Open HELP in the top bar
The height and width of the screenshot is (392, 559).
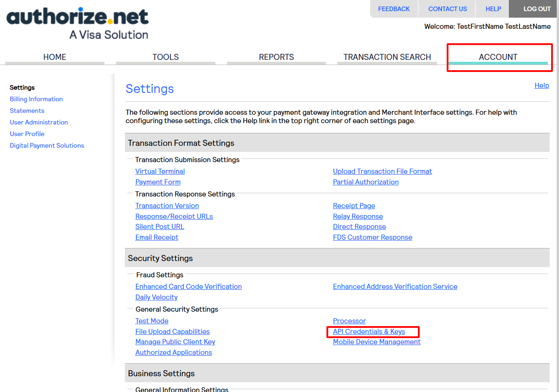493,9
